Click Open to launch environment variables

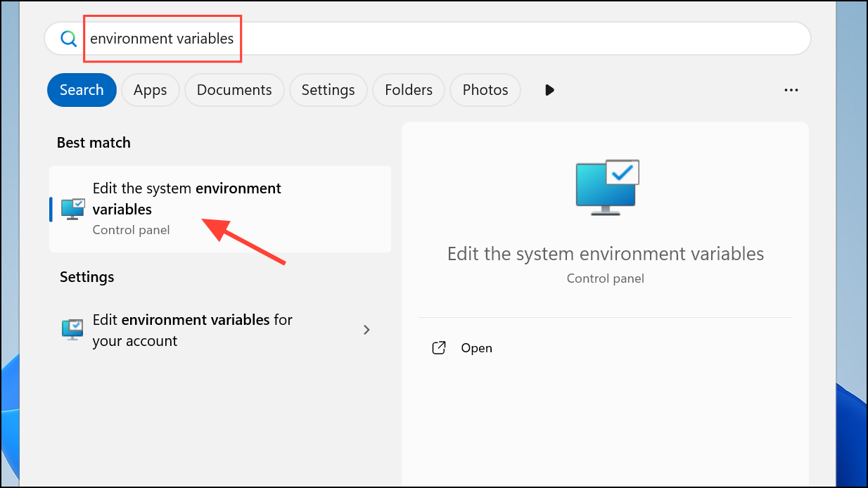tap(477, 347)
